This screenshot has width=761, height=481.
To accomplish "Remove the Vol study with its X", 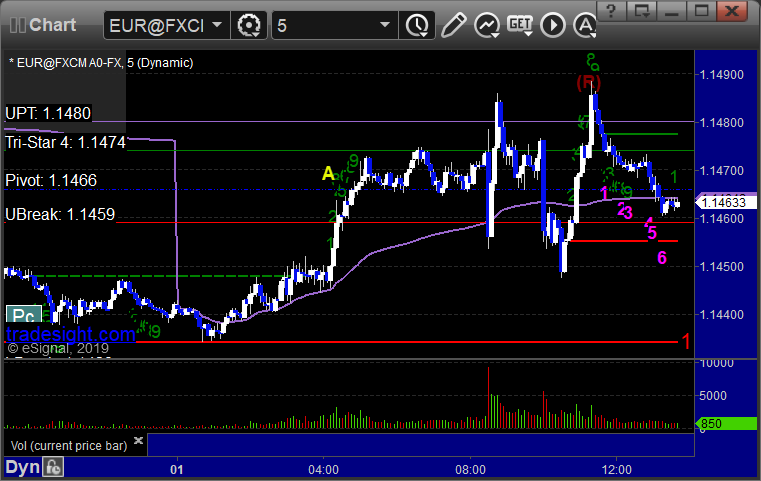I will coord(138,440).
